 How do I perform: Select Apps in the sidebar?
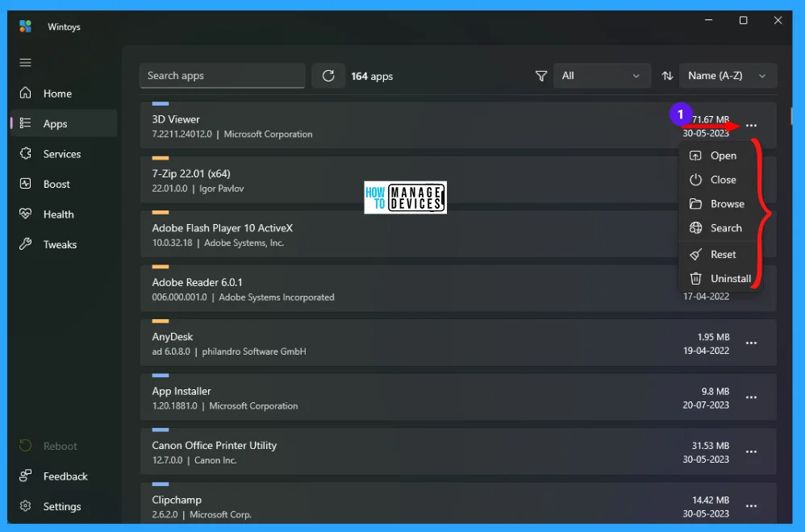click(x=64, y=123)
